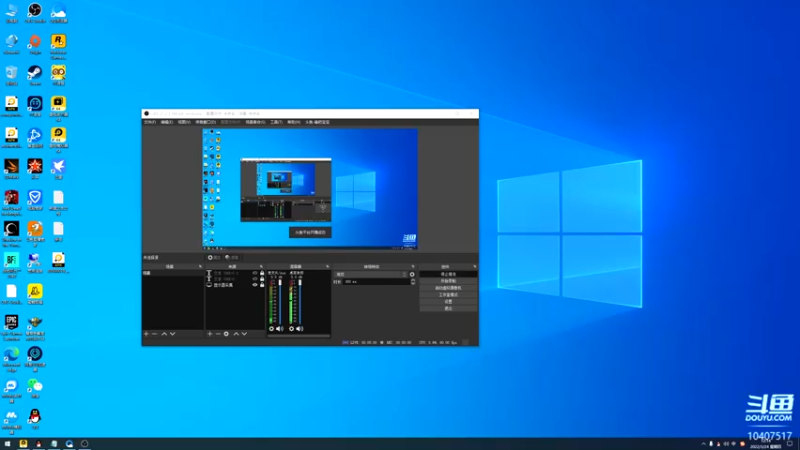Select the Display Capture source row
800x450 pixels.
(x=235, y=285)
